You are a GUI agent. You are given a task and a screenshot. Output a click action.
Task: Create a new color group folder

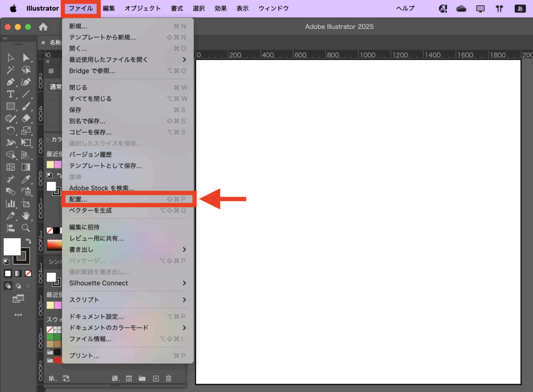tap(142, 378)
